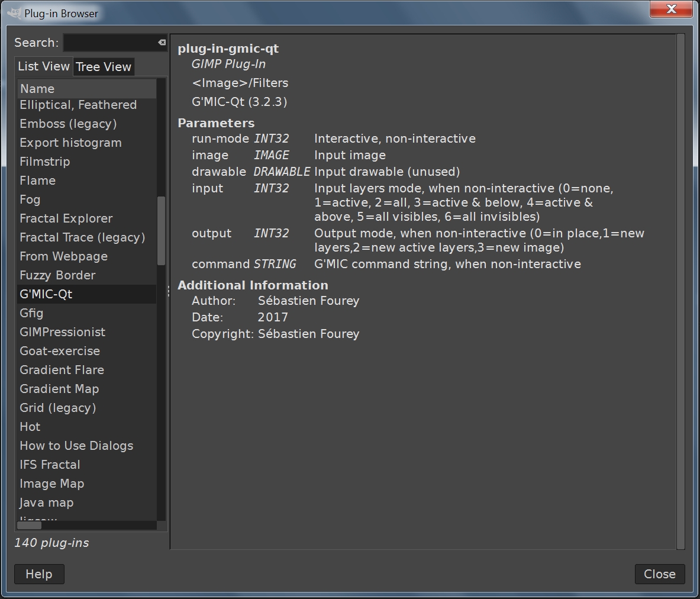Select the Java map plug-in
Image resolution: width=700 pixels, height=599 pixels.
tap(87, 503)
